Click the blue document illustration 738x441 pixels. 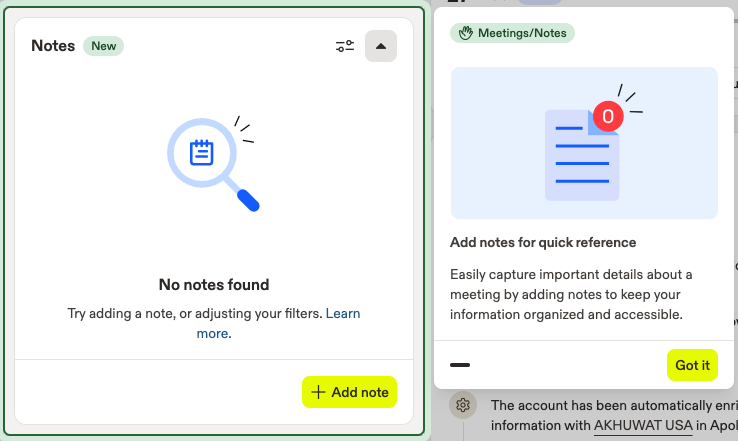[580, 155]
